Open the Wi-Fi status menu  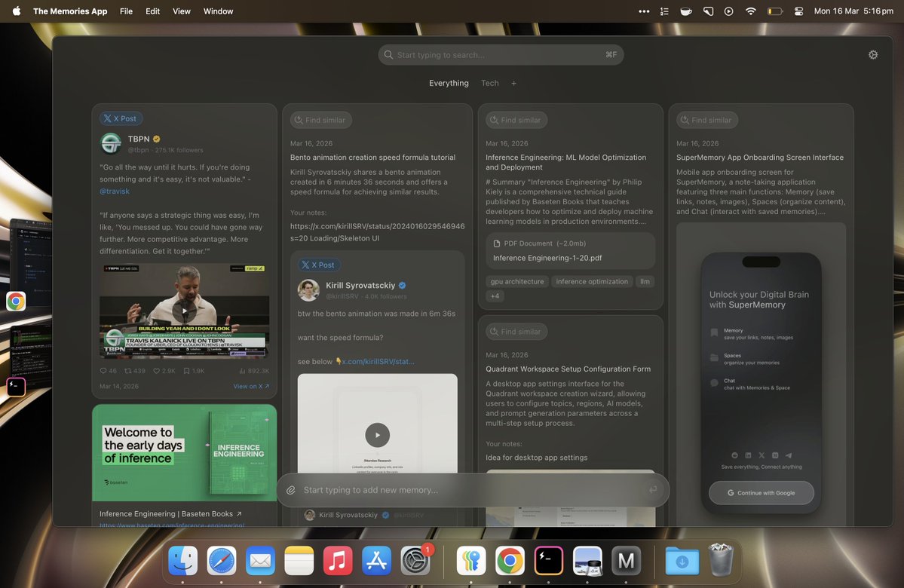(750, 11)
